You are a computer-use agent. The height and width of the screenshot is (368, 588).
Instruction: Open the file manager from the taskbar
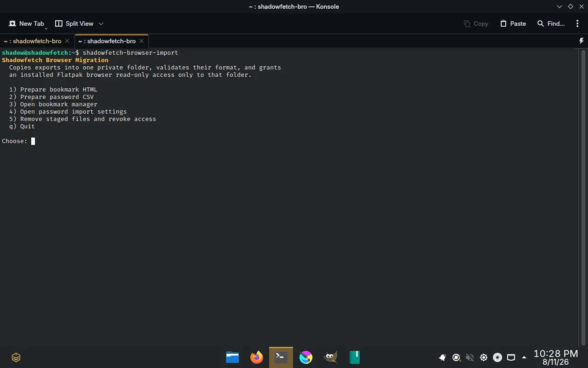(232, 357)
